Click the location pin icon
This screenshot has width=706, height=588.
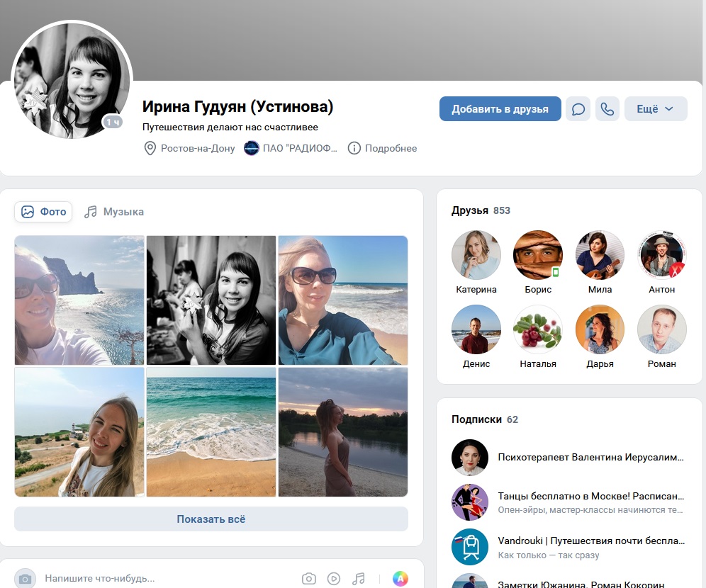(x=150, y=148)
